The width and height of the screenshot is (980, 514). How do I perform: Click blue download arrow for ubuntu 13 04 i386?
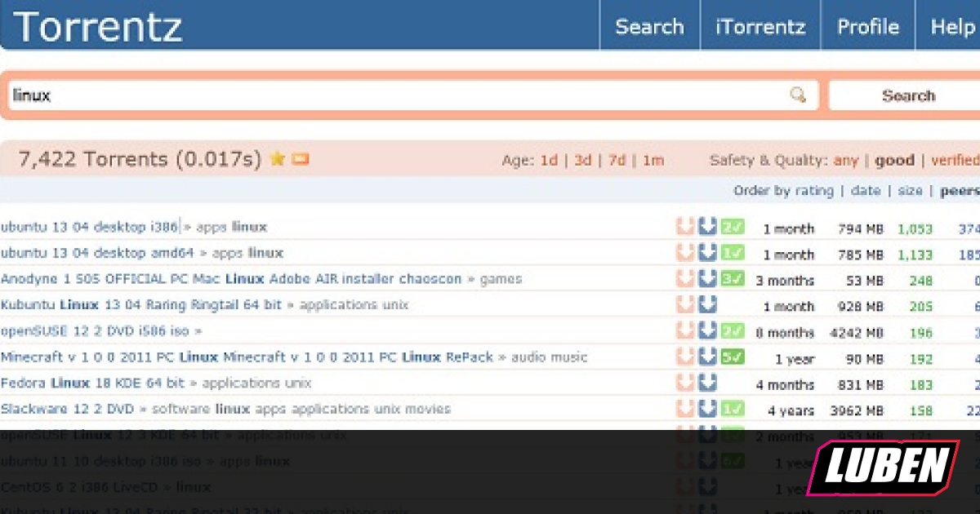707,227
